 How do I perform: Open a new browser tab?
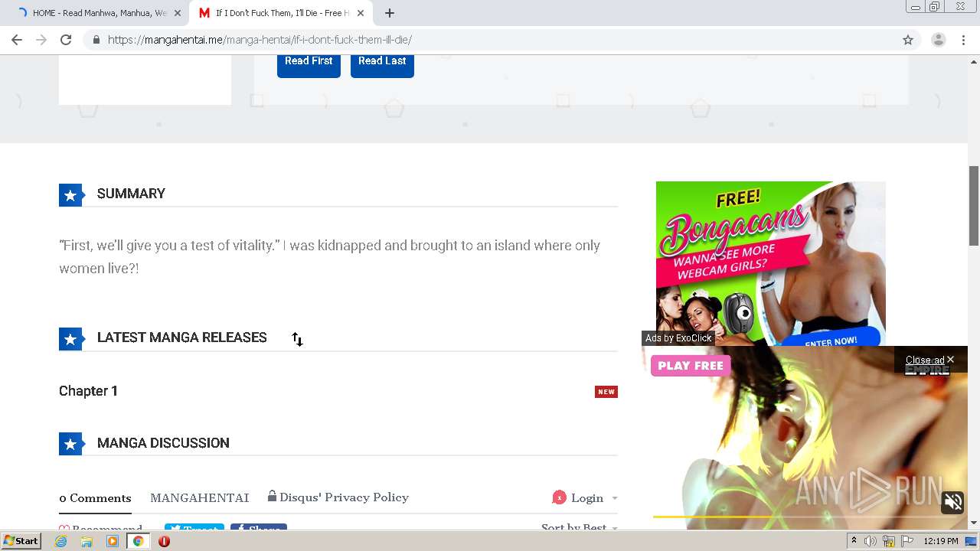[x=390, y=13]
